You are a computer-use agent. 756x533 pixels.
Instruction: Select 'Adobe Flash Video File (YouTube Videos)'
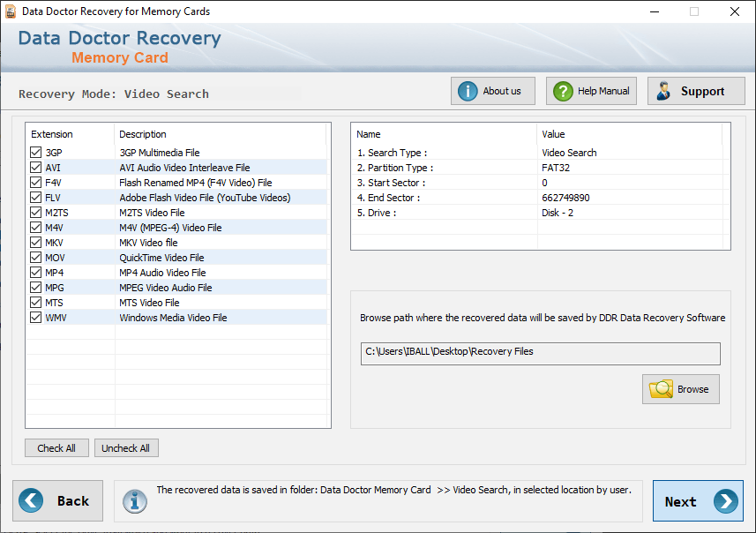click(x=205, y=198)
